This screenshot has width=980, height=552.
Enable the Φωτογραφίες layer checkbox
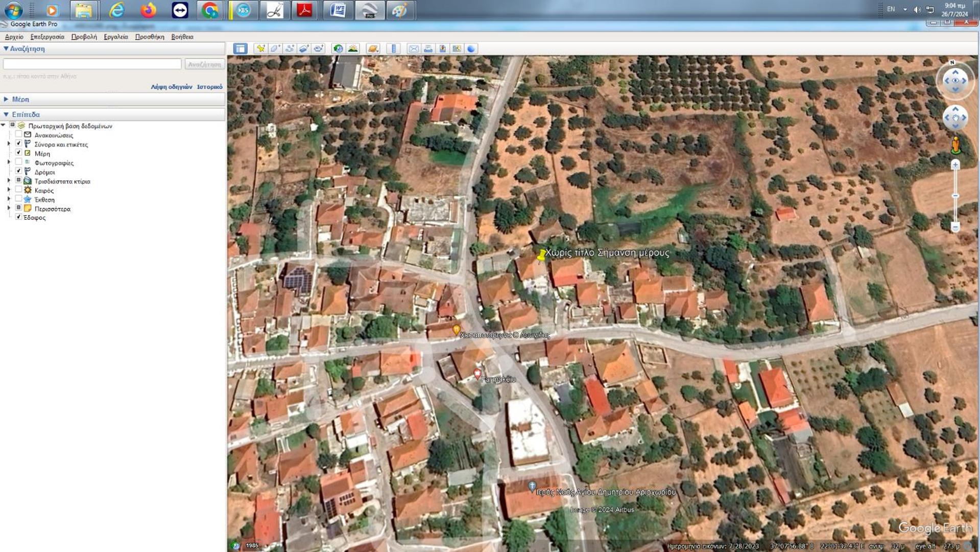point(18,162)
